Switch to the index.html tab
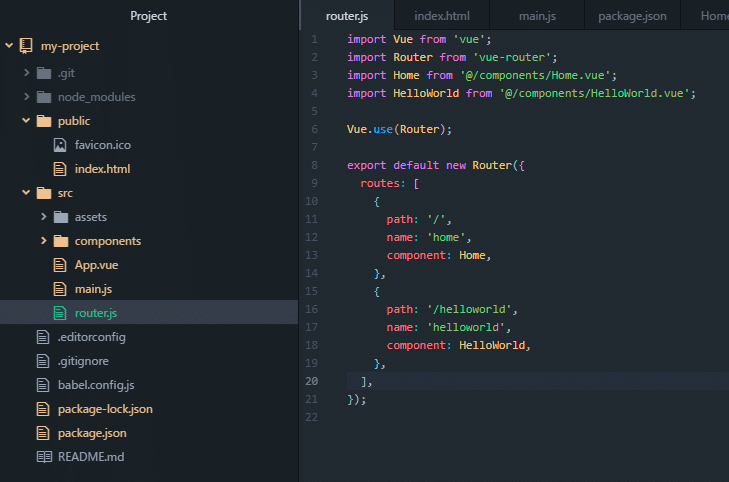729x482 pixels. 442,16
